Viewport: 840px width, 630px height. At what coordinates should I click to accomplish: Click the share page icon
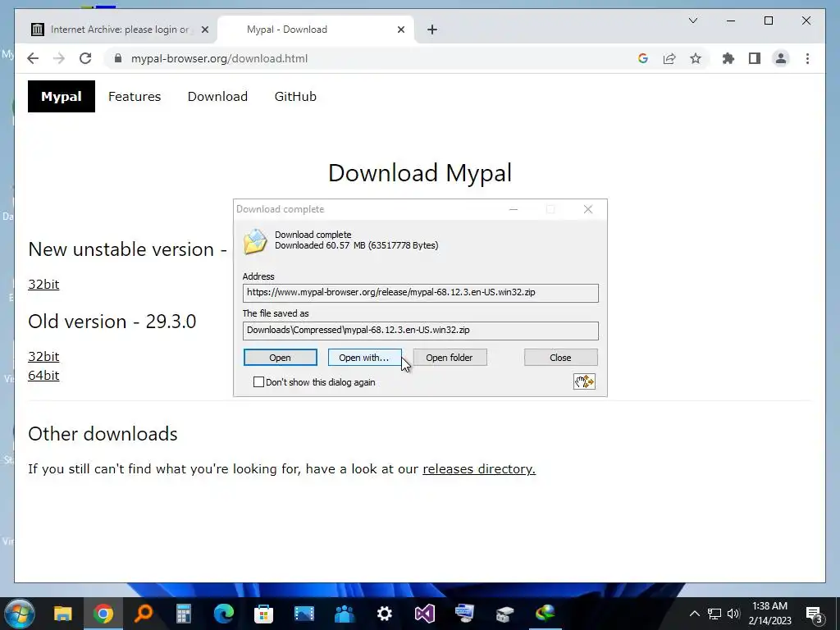coord(669,58)
